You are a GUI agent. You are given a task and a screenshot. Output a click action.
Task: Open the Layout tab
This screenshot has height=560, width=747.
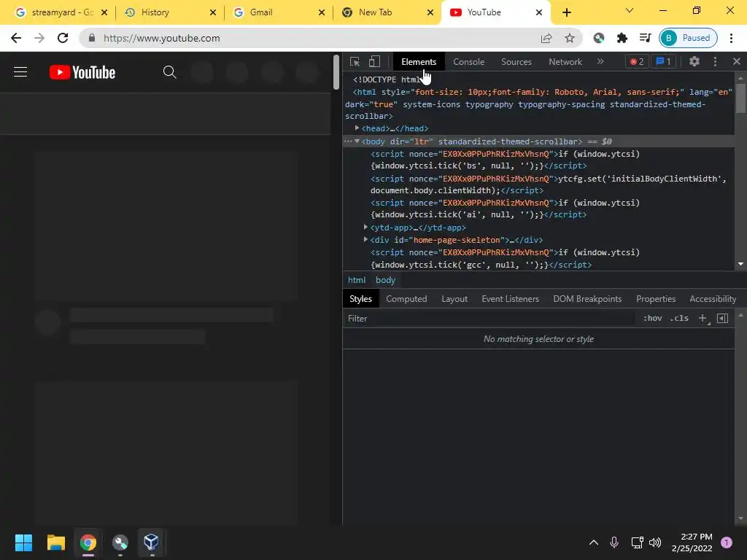(454, 299)
